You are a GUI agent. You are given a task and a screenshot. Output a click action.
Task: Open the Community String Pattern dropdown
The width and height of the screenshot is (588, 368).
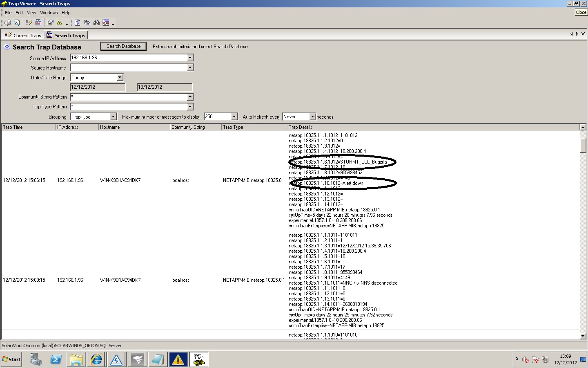pos(190,97)
